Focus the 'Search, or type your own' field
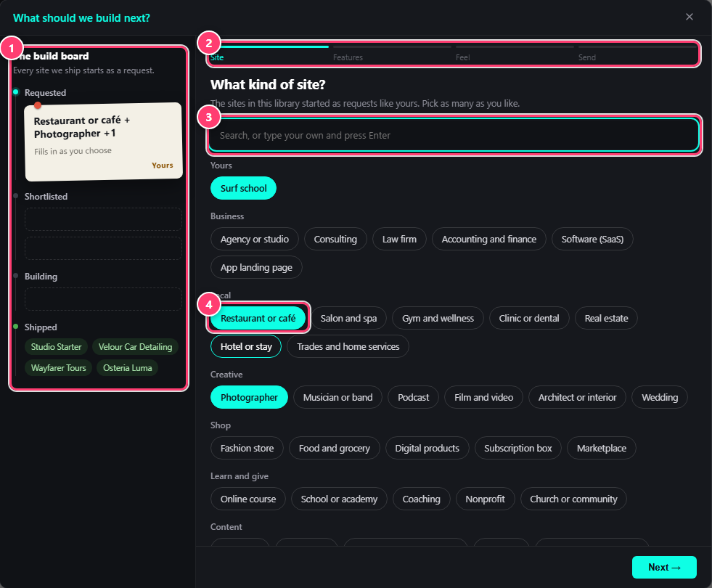712x588 pixels. [x=454, y=135]
